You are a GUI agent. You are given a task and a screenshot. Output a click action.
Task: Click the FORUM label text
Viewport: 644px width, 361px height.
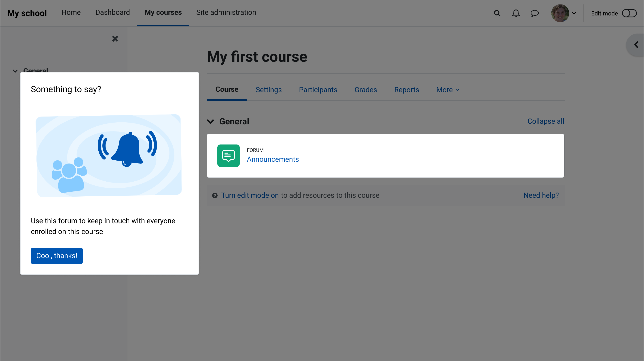tap(255, 150)
